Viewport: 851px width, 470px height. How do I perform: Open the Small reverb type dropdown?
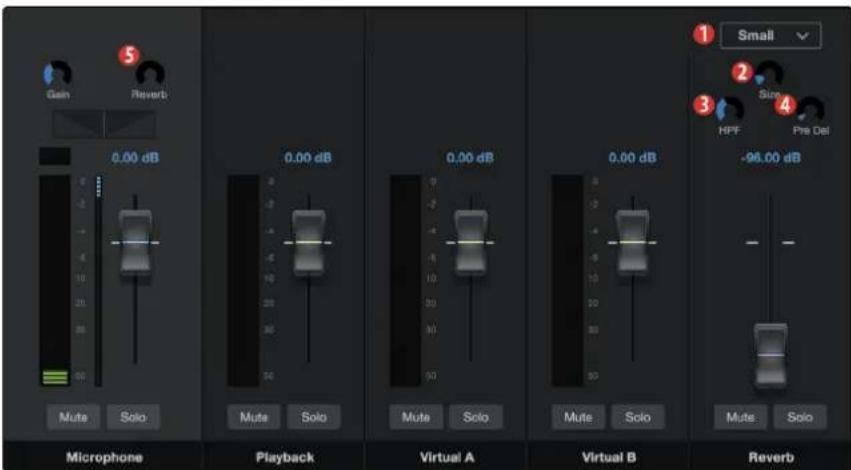[x=771, y=36]
